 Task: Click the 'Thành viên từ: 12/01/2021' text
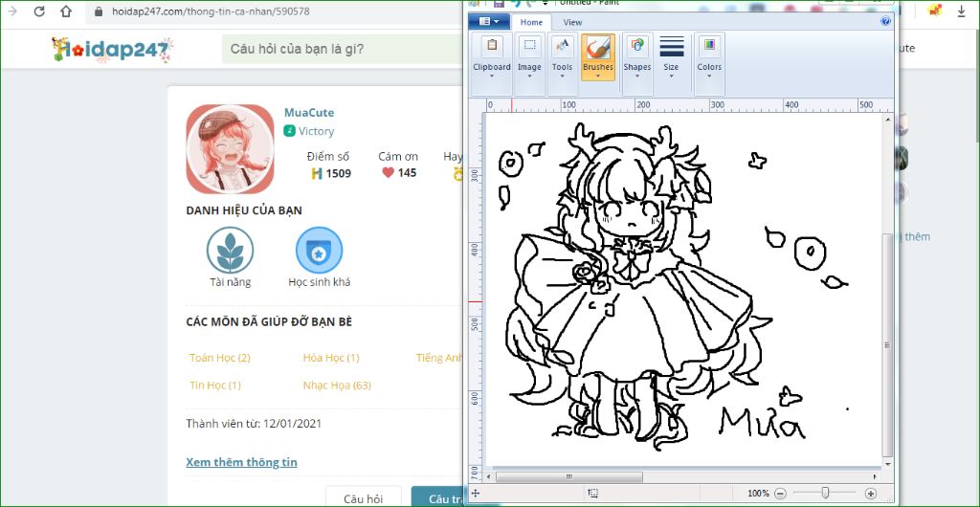[x=254, y=424]
